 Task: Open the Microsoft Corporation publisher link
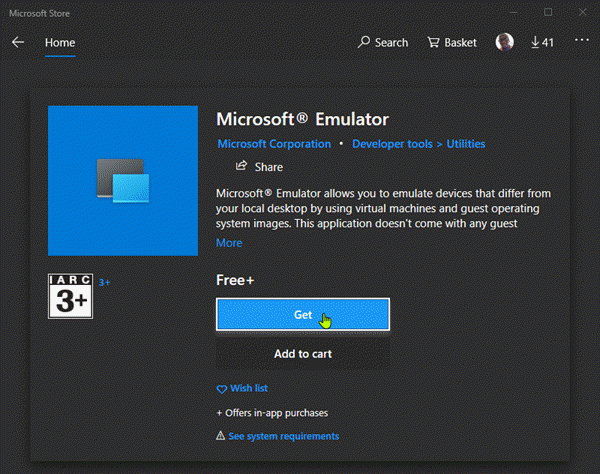tap(274, 144)
